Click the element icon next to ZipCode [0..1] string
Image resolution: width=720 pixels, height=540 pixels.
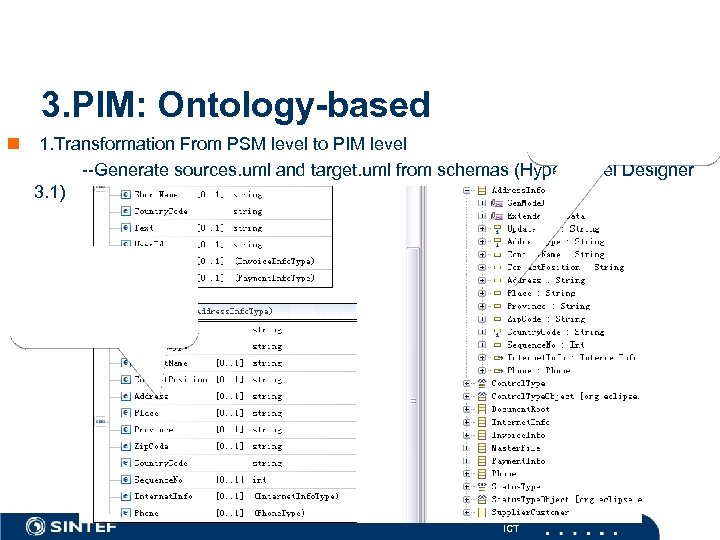pos(125,446)
